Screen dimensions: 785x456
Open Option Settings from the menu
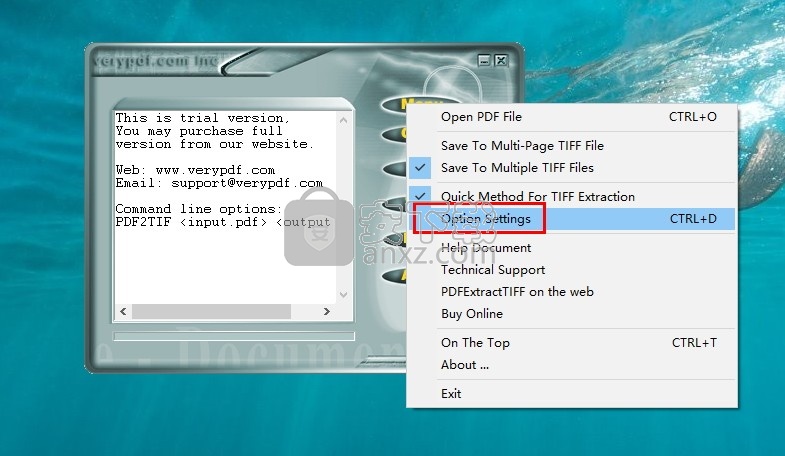click(486, 218)
